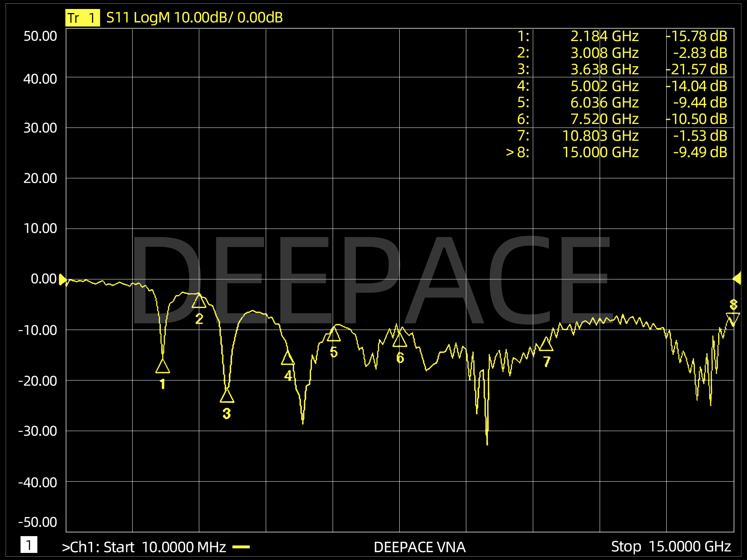Click the 10.00dB/ scale setting
Screen dimensions: 747x560
(203, 18)
